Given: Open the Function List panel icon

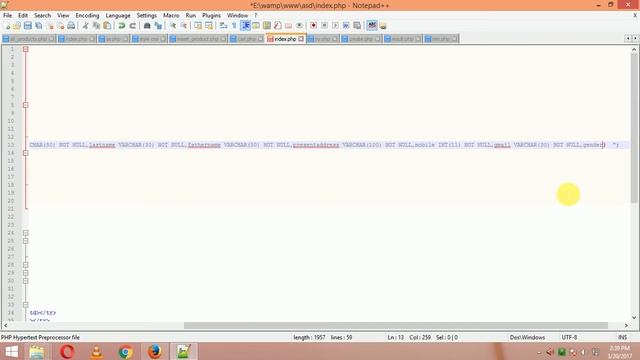Looking at the screenshot, I should (x=278, y=26).
